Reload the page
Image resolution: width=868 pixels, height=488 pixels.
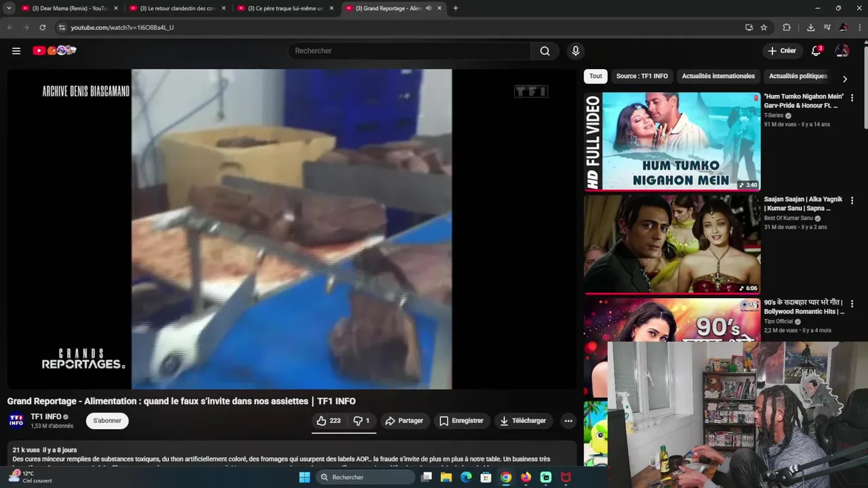coord(42,27)
